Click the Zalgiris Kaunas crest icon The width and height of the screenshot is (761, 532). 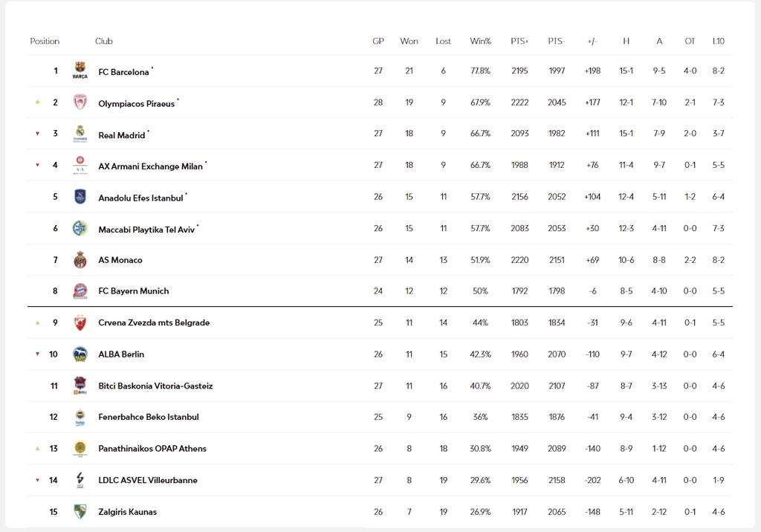tap(80, 511)
